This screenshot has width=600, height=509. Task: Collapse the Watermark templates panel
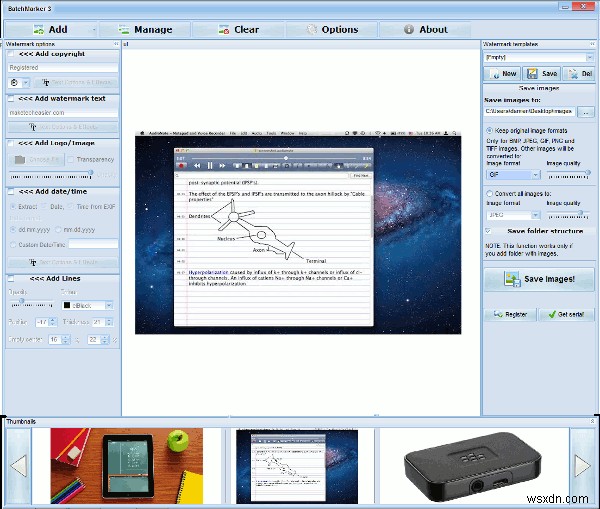pos(592,44)
